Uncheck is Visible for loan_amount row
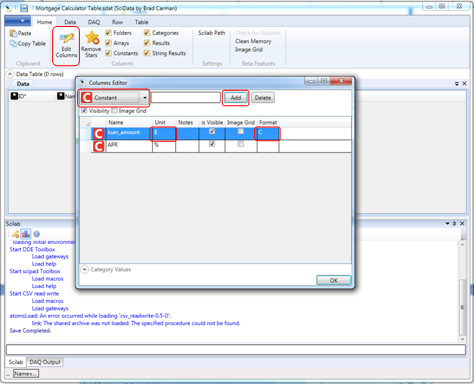474x384 pixels. click(212, 131)
